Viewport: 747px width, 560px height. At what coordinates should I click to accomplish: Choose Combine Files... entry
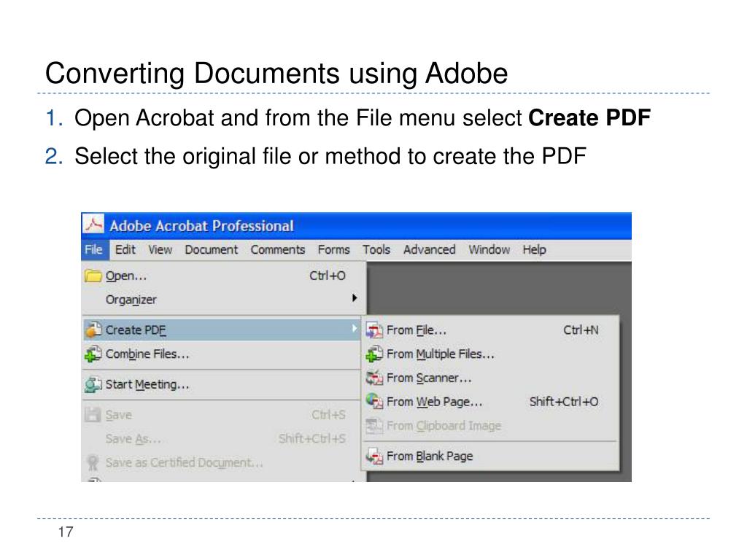pos(222,354)
